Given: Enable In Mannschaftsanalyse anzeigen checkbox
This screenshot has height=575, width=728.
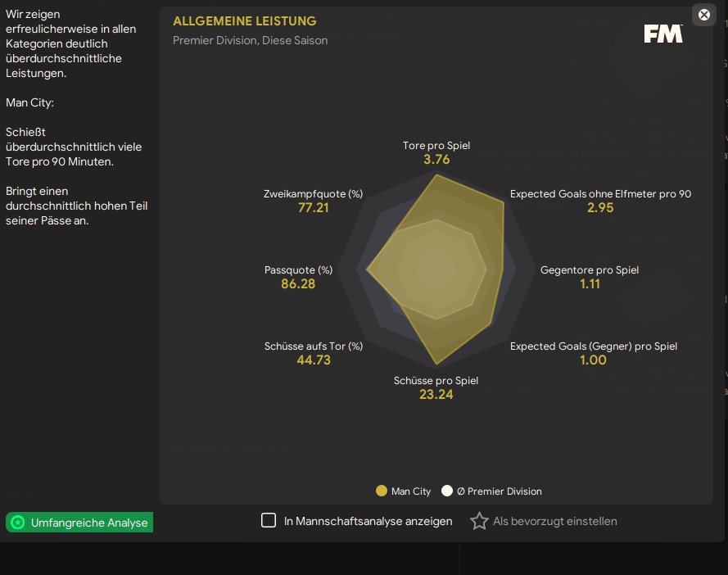Looking at the screenshot, I should click(x=269, y=521).
